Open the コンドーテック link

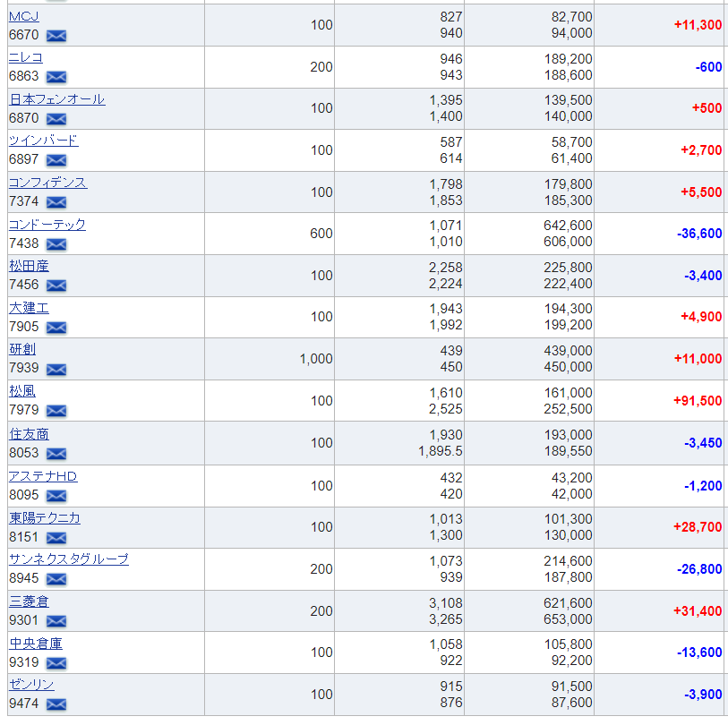[47, 225]
